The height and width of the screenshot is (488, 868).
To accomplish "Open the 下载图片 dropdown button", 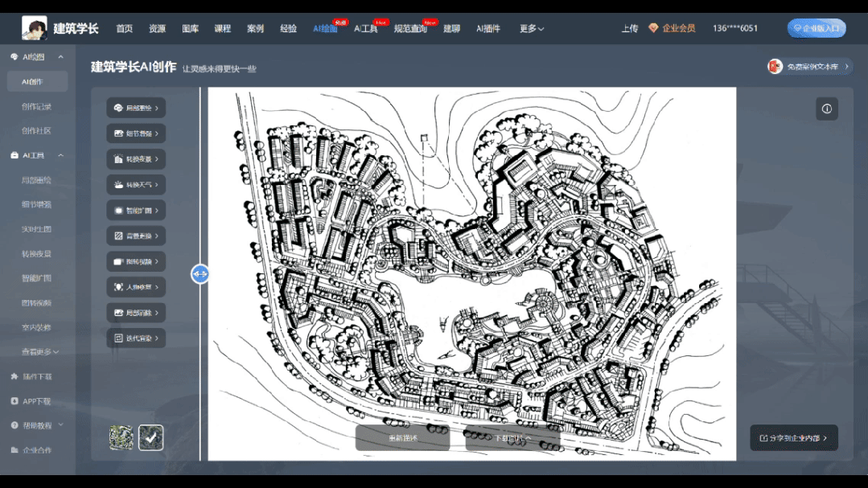I will [x=512, y=437].
